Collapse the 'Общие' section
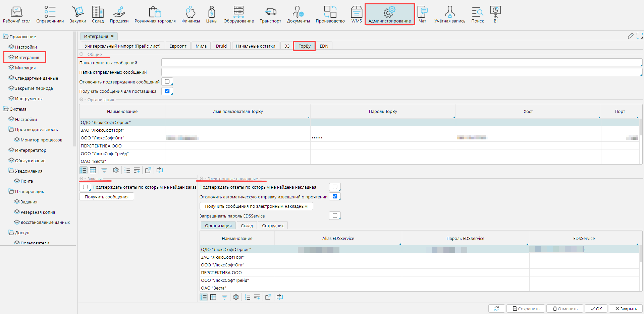 82,54
